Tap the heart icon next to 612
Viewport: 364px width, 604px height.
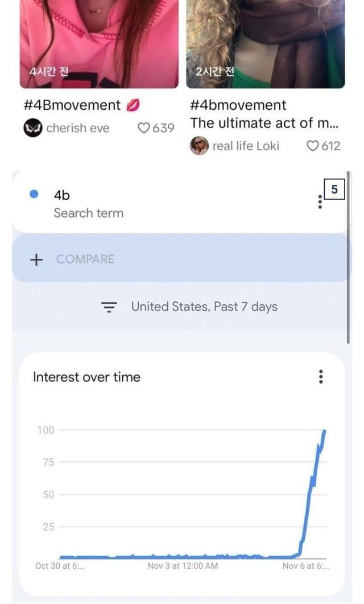(x=312, y=146)
